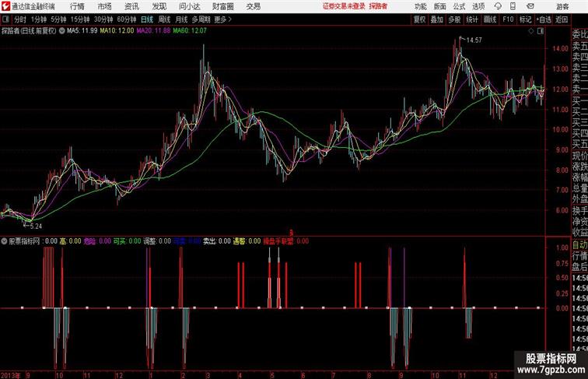Select the 月线 monthly period tab
The image size is (588, 379).
181,19
